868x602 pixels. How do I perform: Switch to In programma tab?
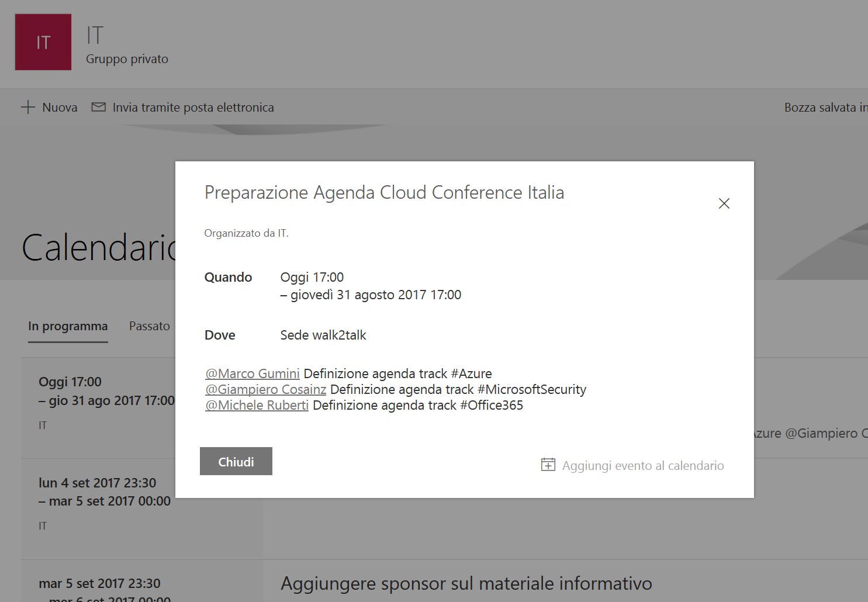point(68,326)
